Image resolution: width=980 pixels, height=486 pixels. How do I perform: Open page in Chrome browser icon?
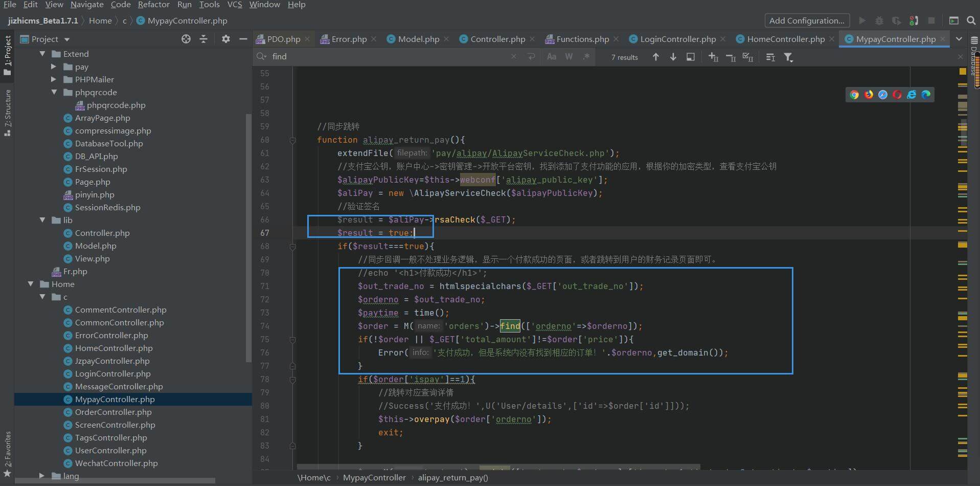(x=854, y=95)
